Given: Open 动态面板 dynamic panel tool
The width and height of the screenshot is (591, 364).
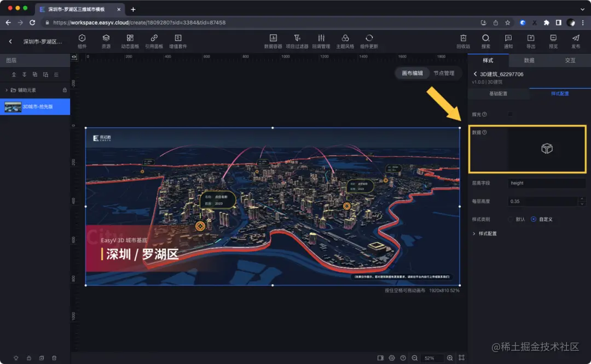Looking at the screenshot, I should pos(130,41).
